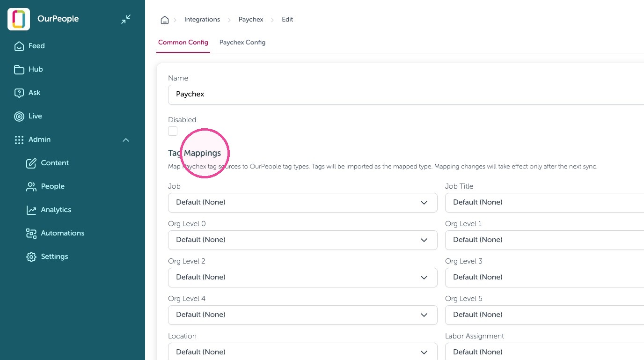Click the Org Level 3 label
Image resolution: width=644 pixels, height=360 pixels.
[x=464, y=261]
